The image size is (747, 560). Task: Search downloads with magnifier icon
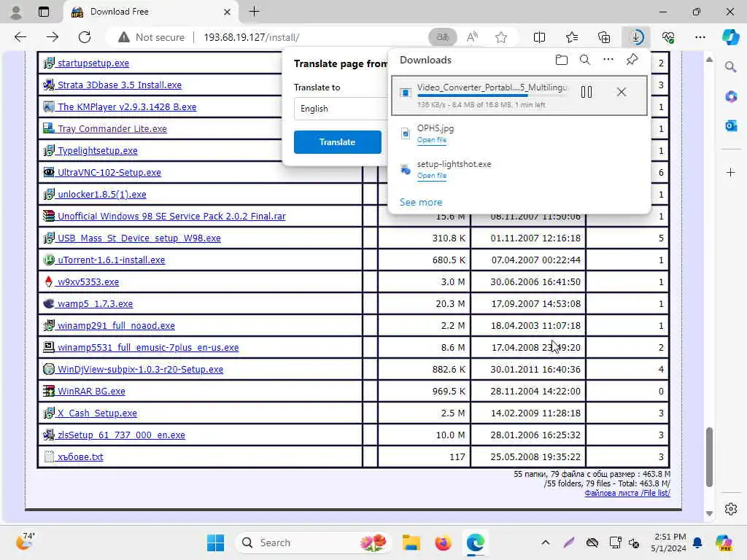(585, 60)
